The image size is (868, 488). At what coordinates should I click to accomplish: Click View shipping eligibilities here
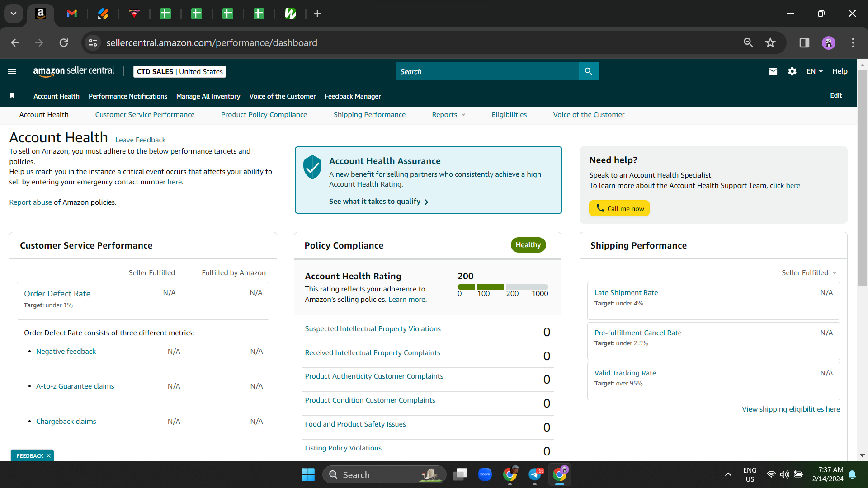pyautogui.click(x=791, y=409)
